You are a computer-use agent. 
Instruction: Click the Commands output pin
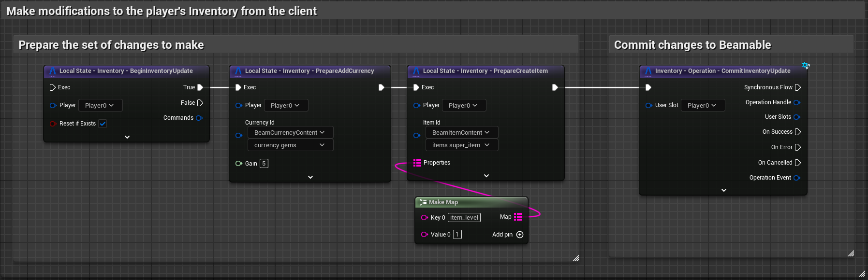click(x=199, y=118)
